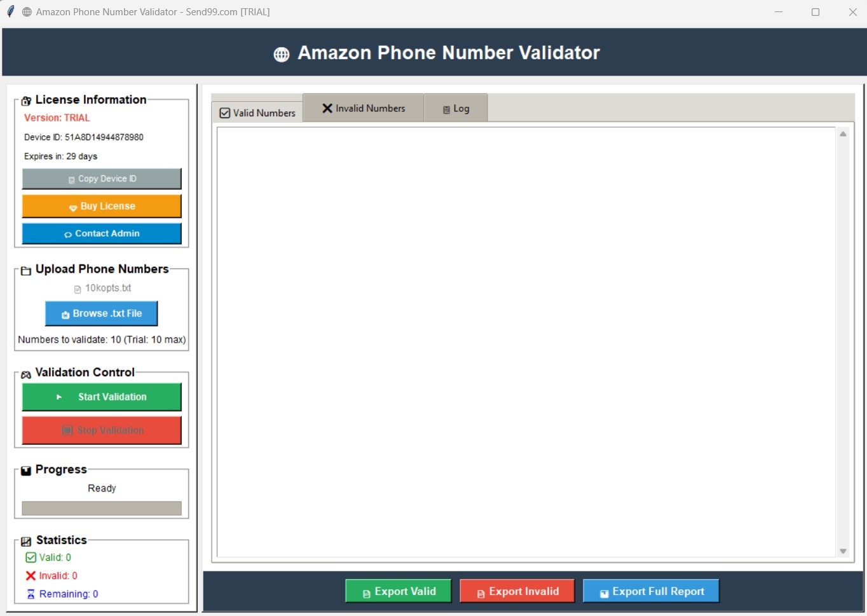
Task: Export the full validation report
Action: click(651, 591)
